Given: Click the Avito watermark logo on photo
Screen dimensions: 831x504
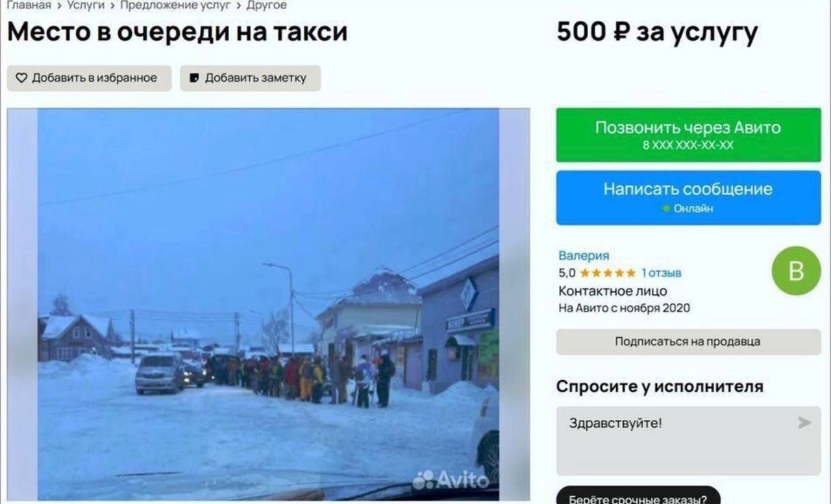Looking at the screenshot, I should [x=451, y=480].
